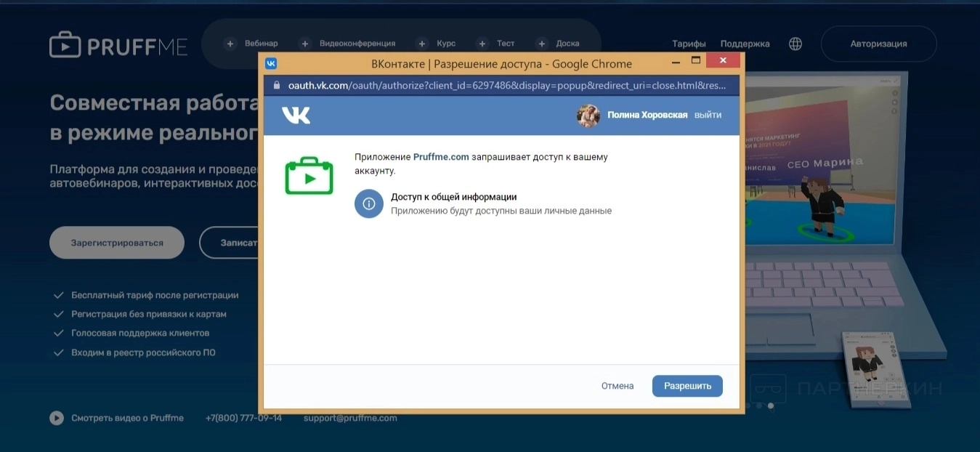Click the user avatar of Полина Хоровская

click(588, 116)
